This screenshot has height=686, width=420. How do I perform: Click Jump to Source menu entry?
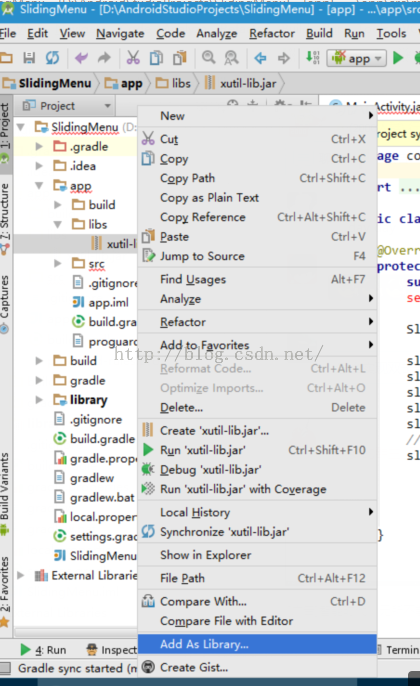click(257, 256)
